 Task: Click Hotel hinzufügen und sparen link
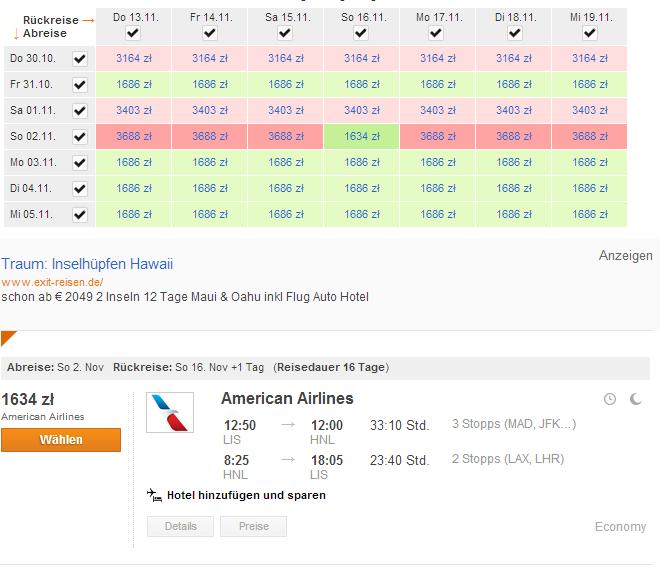coord(246,495)
